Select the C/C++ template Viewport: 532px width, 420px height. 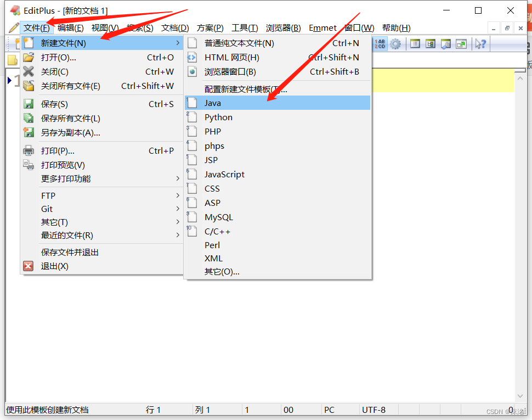(278, 231)
